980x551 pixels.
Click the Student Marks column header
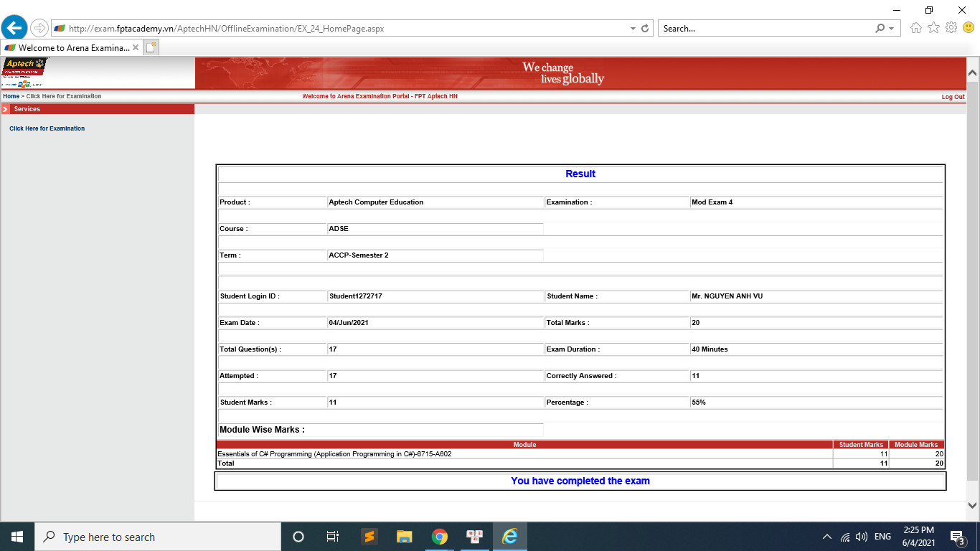861,445
